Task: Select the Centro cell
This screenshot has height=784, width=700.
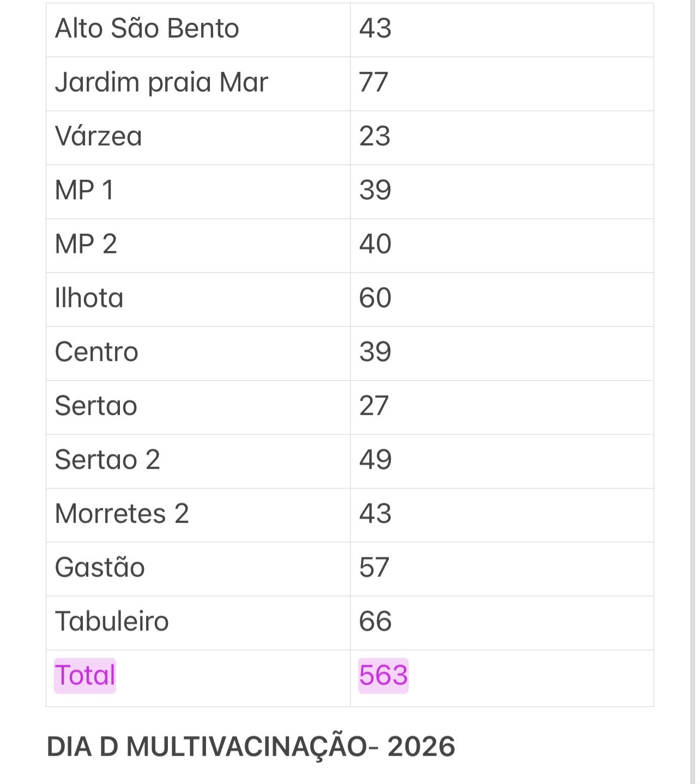Action: tap(198, 354)
